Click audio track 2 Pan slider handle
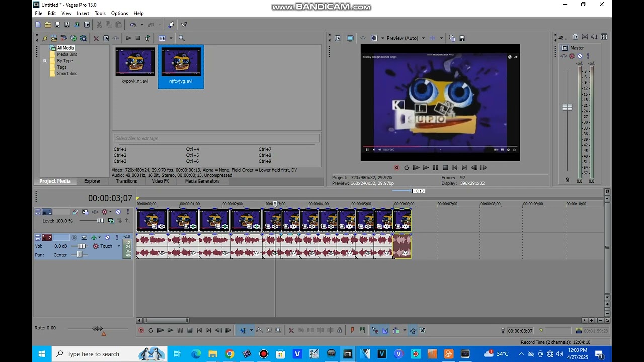The width and height of the screenshot is (644, 362). click(79, 255)
